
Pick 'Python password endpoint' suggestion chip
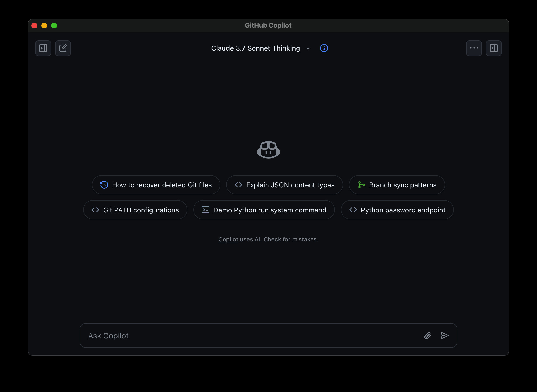397,210
